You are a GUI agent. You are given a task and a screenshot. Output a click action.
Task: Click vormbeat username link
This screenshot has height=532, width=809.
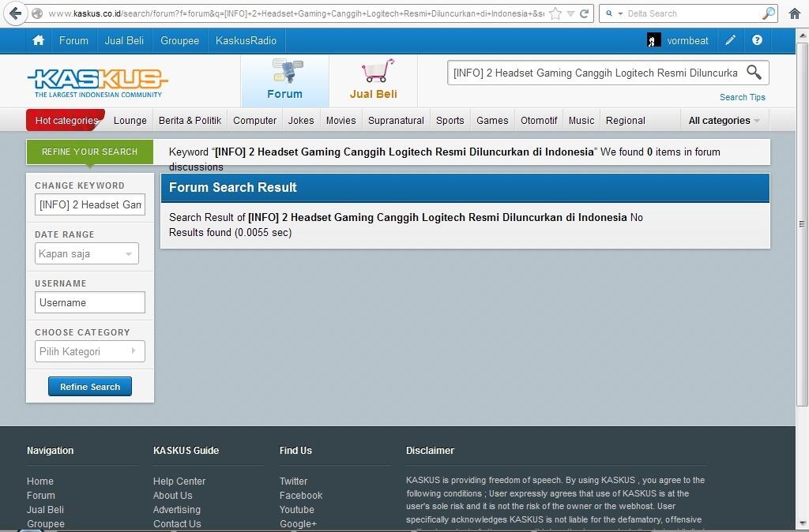point(688,40)
